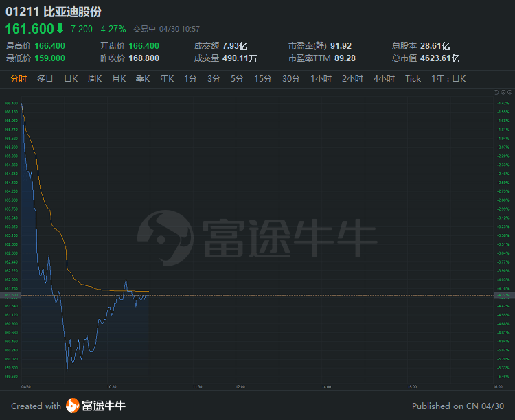Image resolution: width=515 pixels, height=420 pixels.
Task: Open the 年K yearly candlestick tab
Action: pos(167,79)
